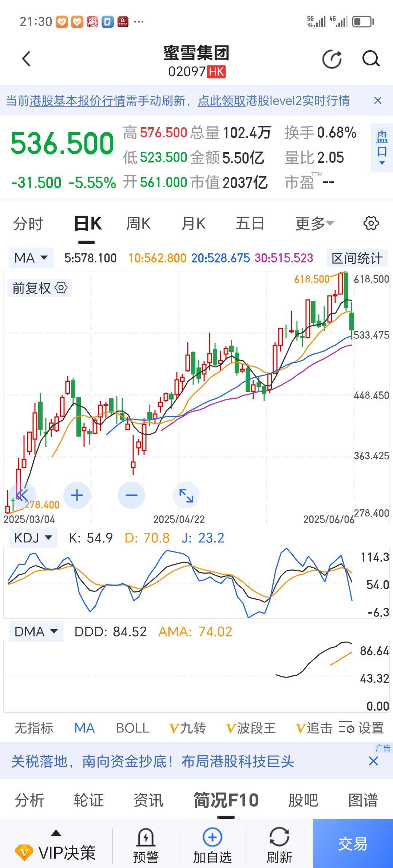This screenshot has width=393, height=868.
Task: Switch to 分时 chart tab
Action: pos(28,223)
